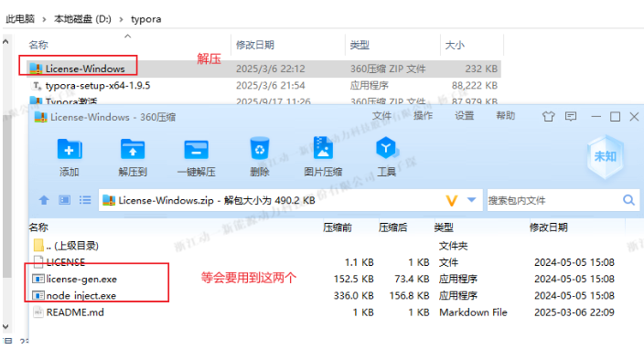Click the parent directory folder icon
Viewport: 644px width, 349px height.
click(38, 245)
